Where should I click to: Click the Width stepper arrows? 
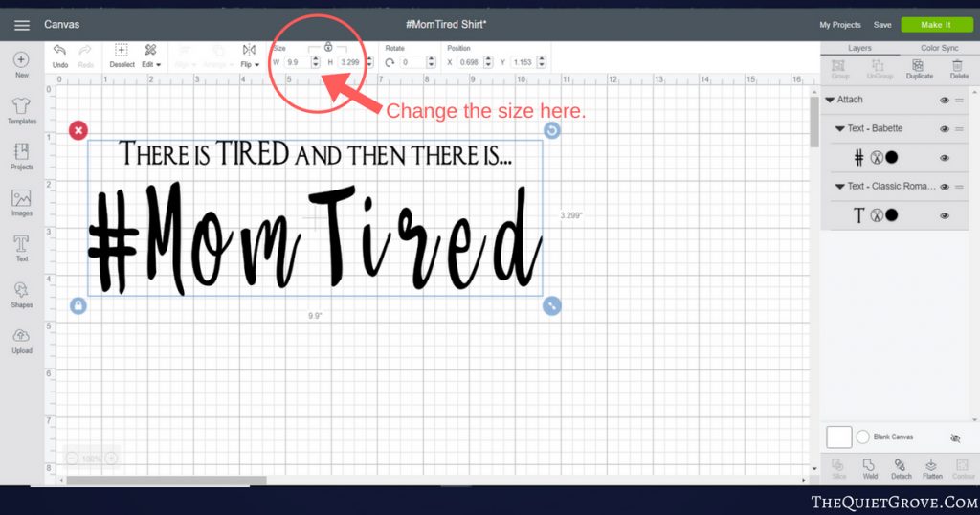pyautogui.click(x=315, y=62)
